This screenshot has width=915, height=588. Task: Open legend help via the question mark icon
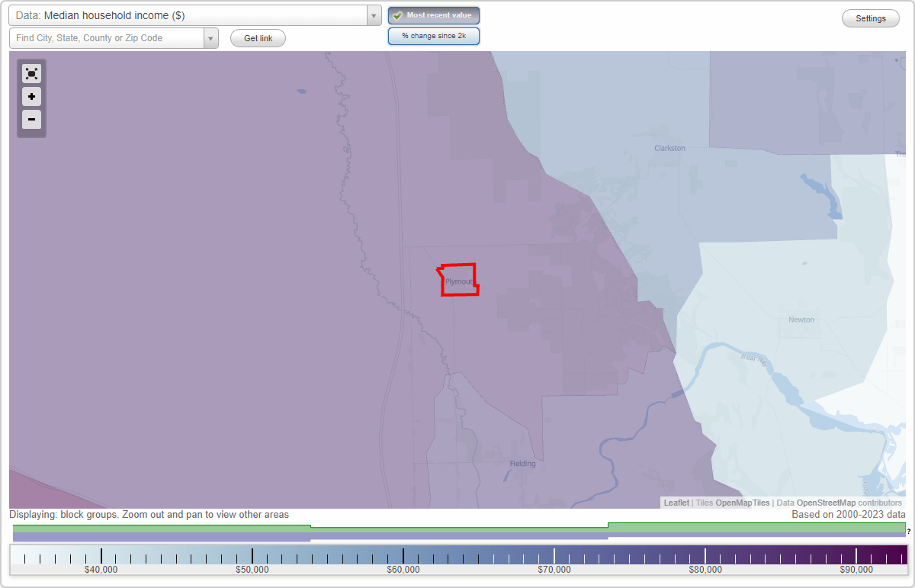point(908,532)
